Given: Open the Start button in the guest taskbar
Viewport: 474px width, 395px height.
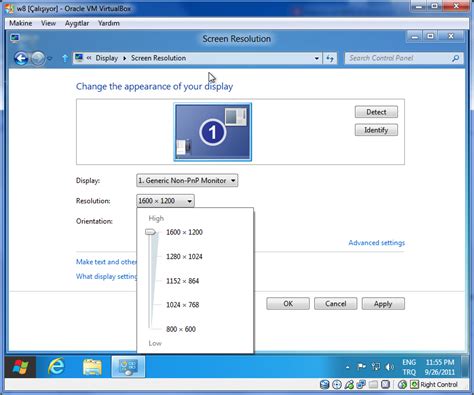Looking at the screenshot, I should tap(21, 367).
